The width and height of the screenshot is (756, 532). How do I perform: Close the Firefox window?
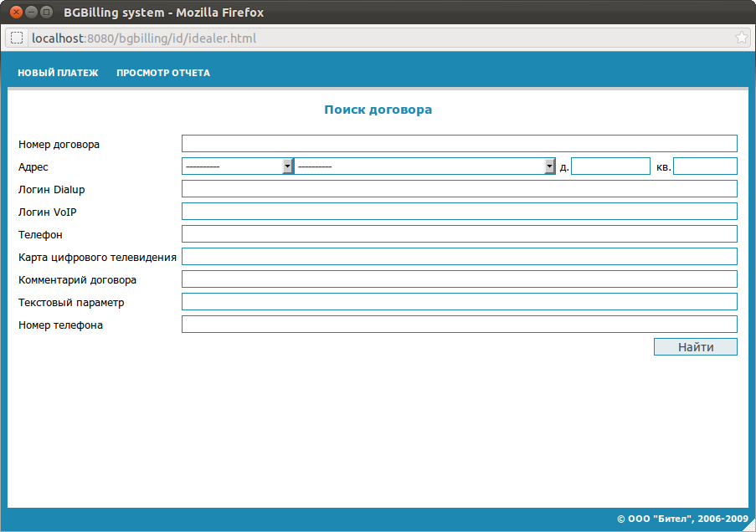click(15, 13)
